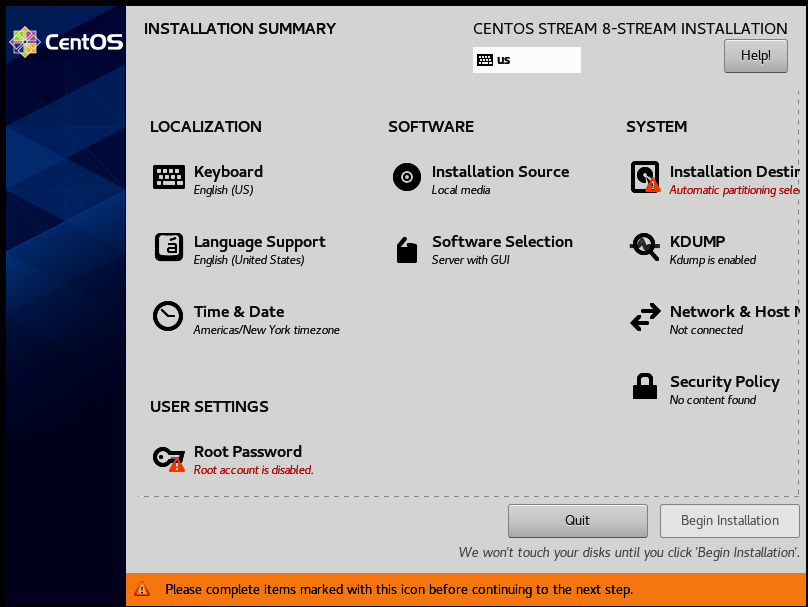Click 'Root account is disabled.' text
Viewport: 808px width, 607px height.
(x=254, y=470)
